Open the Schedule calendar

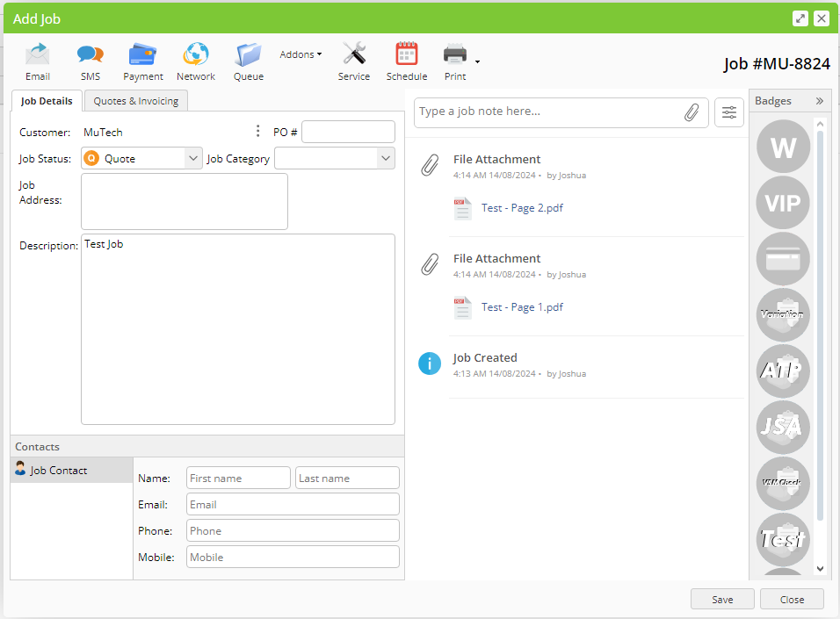click(407, 61)
